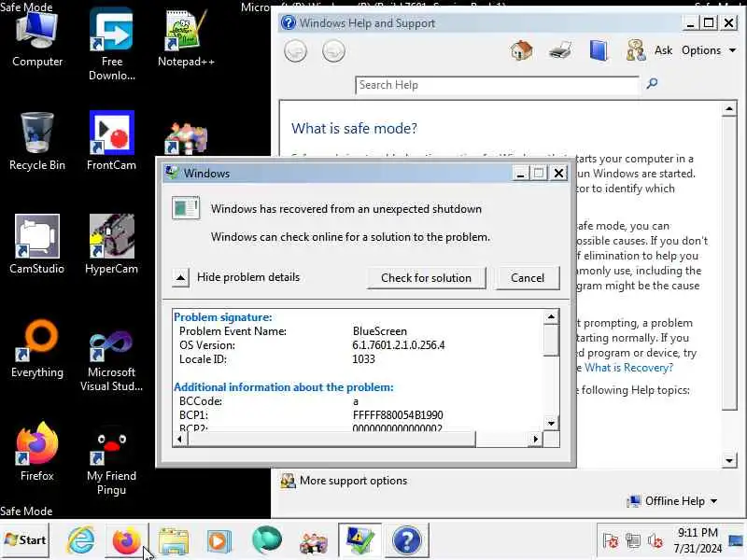The height and width of the screenshot is (560, 747).
Task: Open Windows Explorer folder in taskbar
Action: pyautogui.click(x=174, y=540)
